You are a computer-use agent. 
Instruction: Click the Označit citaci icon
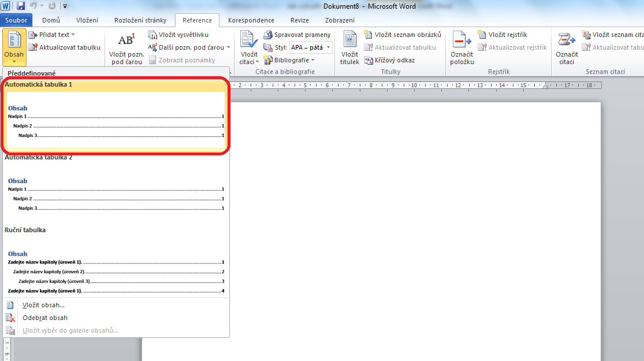pyautogui.click(x=567, y=46)
